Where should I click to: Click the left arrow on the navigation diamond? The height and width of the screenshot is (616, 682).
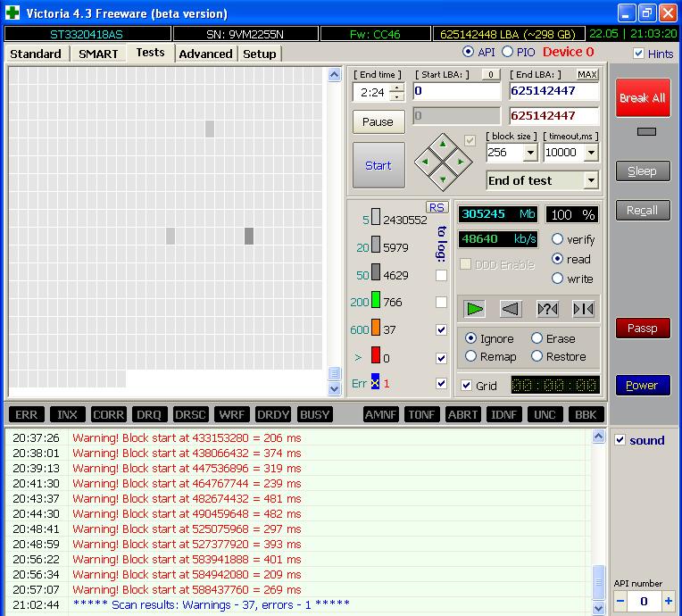click(425, 162)
